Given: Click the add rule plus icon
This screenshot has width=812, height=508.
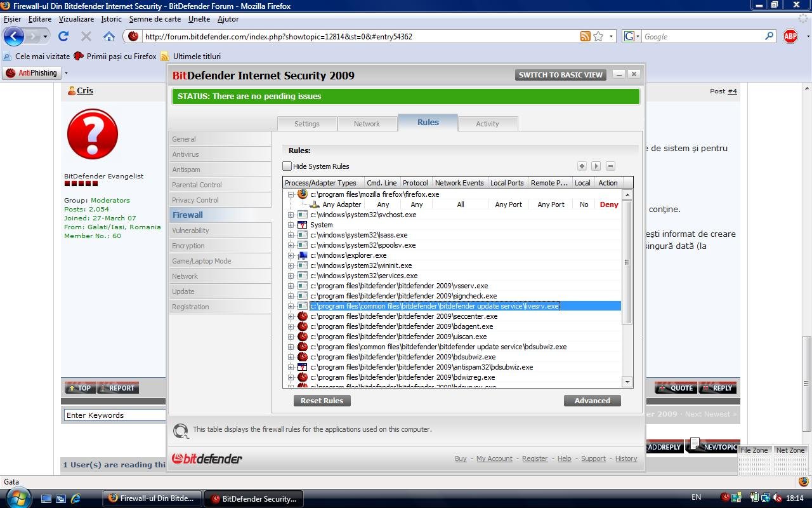Looking at the screenshot, I should click(582, 166).
